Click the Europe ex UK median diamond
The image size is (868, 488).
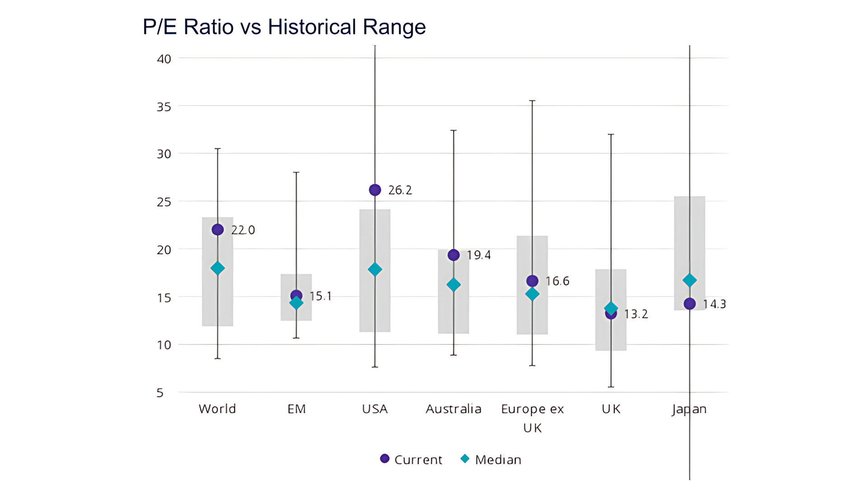[532, 294]
